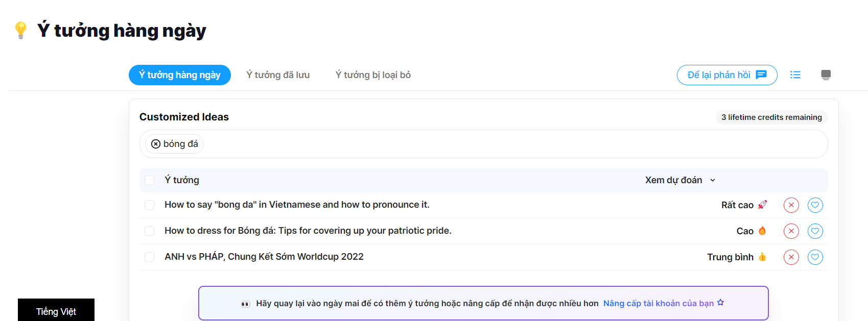Click the card view icon

tap(826, 75)
